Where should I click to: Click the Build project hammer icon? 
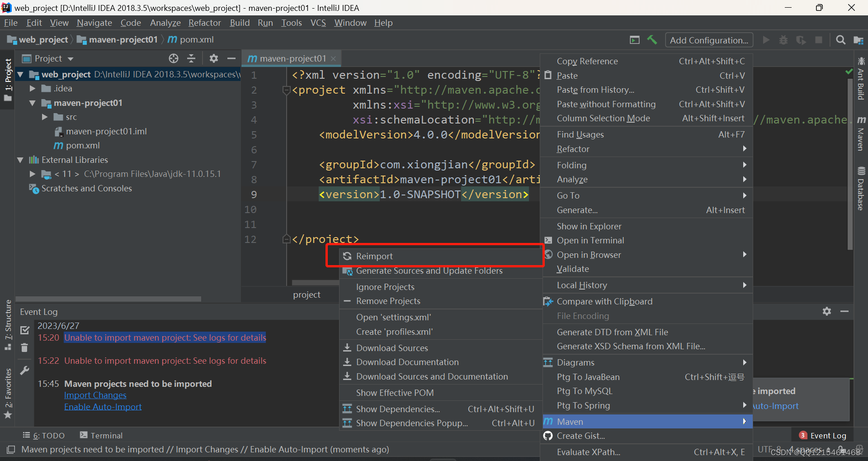(652, 40)
